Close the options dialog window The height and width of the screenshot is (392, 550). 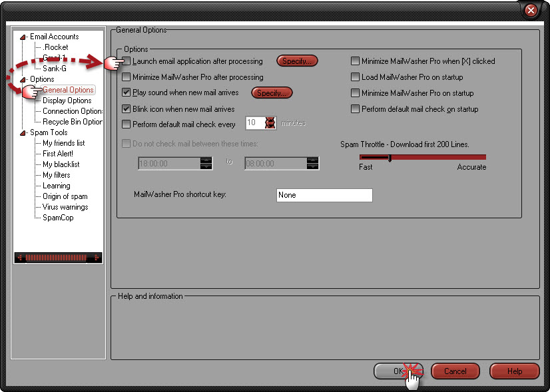[x=531, y=11]
